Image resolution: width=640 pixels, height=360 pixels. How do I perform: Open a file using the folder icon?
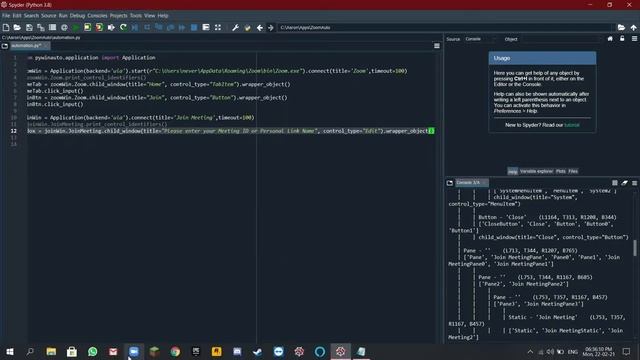[17, 27]
